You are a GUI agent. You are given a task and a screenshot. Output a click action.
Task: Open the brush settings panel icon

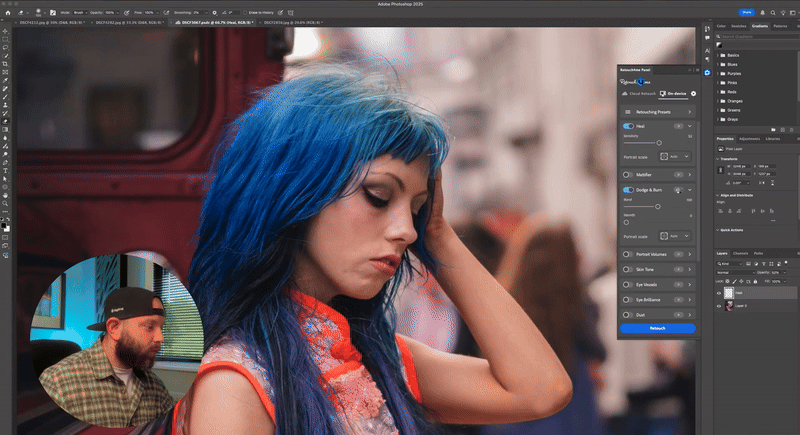53,13
